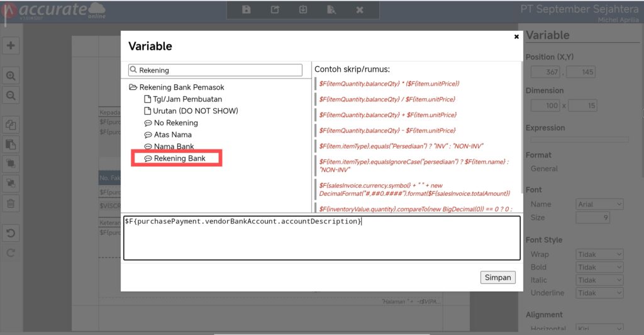Select the No Rekening variable
This screenshot has width=644, height=335.
[x=175, y=123]
